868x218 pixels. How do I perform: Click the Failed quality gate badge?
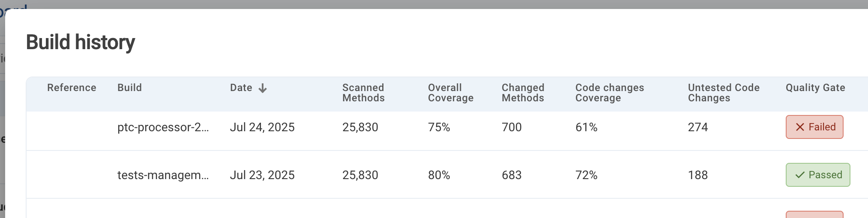814,127
